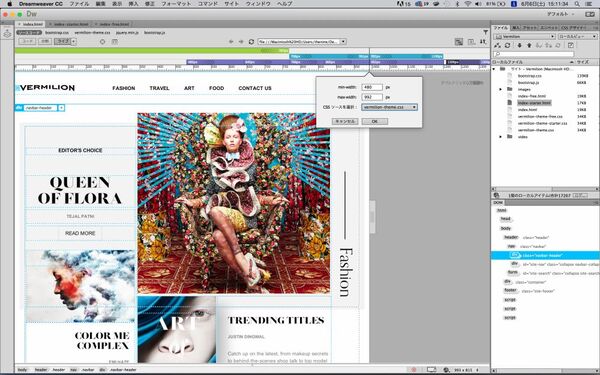Select the div element icon in DOM panel
The height and width of the screenshot is (375, 600).
click(516, 255)
